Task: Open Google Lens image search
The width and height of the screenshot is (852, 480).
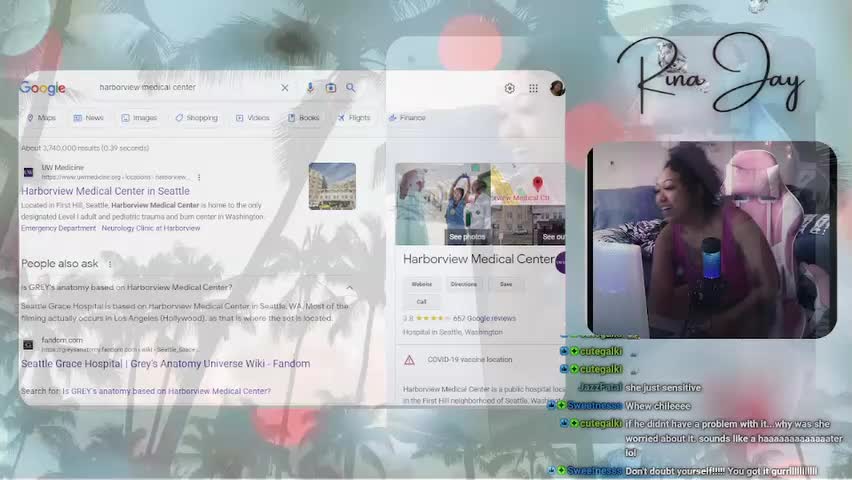Action: tap(331, 88)
